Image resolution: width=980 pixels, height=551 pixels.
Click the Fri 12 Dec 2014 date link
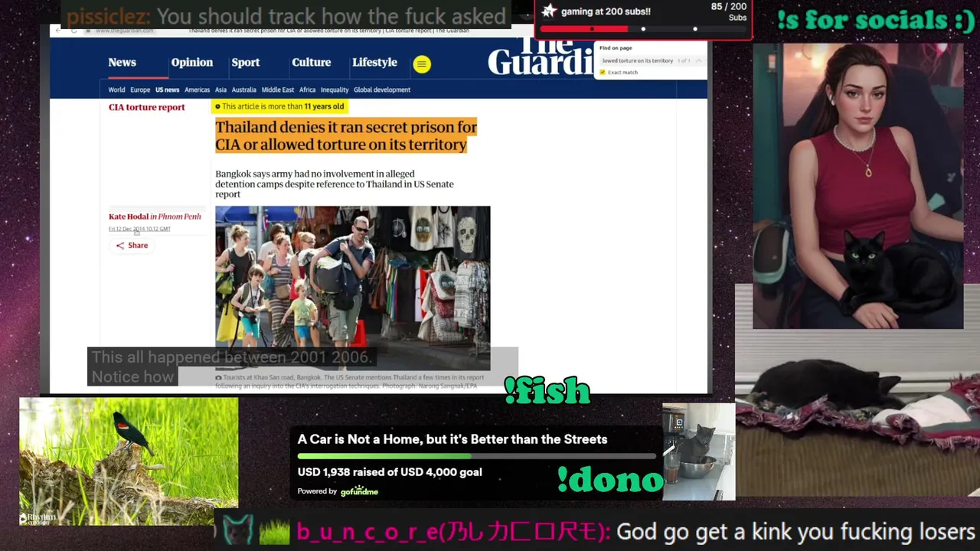tap(139, 229)
